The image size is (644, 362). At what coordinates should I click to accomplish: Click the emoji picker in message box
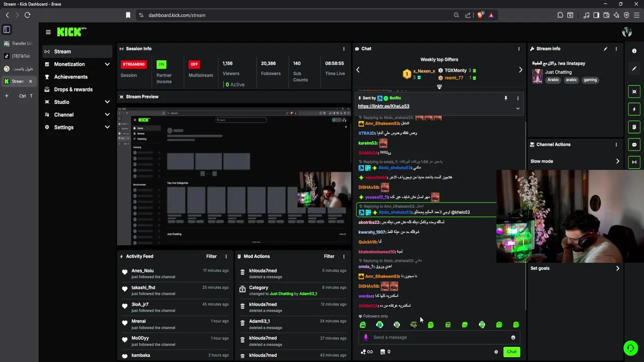point(513,337)
